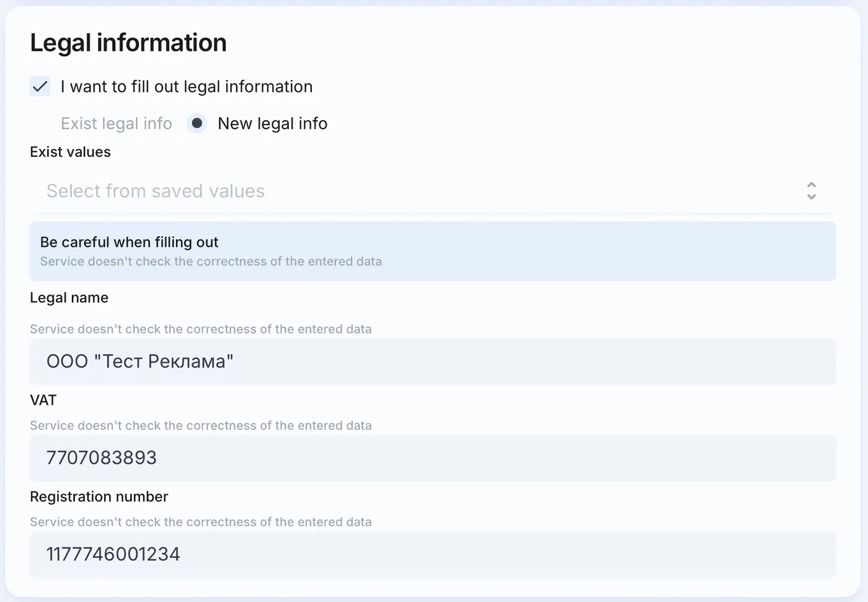Click the 'Registration number' field label
This screenshot has height=602, width=868.
click(99, 497)
